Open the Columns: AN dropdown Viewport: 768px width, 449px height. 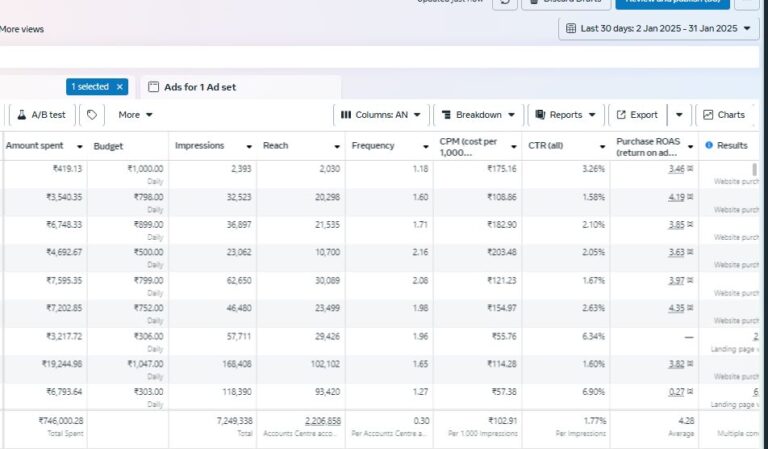click(x=381, y=115)
